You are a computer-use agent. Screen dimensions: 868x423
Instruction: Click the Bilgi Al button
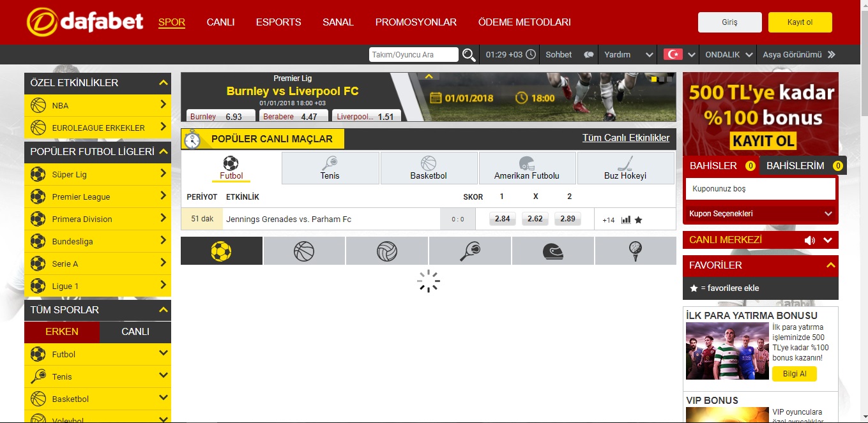[x=795, y=374]
